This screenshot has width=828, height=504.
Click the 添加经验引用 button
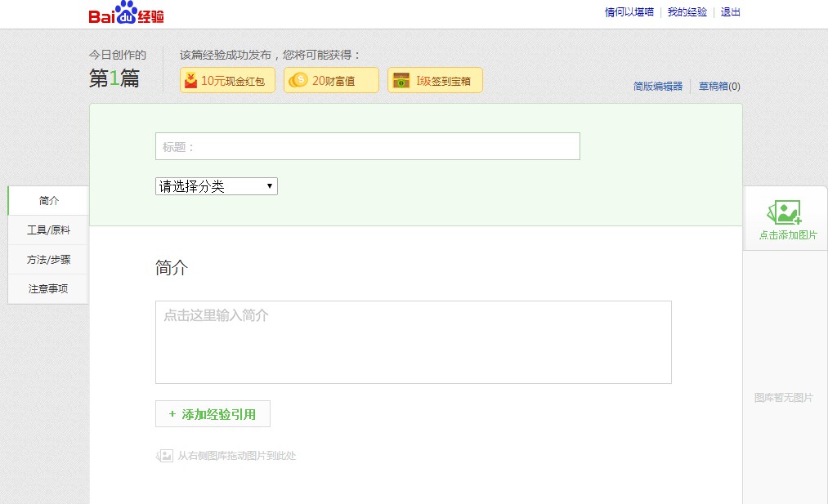pos(213,413)
